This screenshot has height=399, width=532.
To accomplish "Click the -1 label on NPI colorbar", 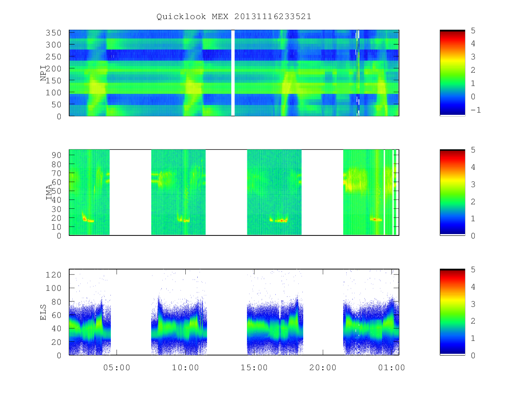I will tap(475, 110).
